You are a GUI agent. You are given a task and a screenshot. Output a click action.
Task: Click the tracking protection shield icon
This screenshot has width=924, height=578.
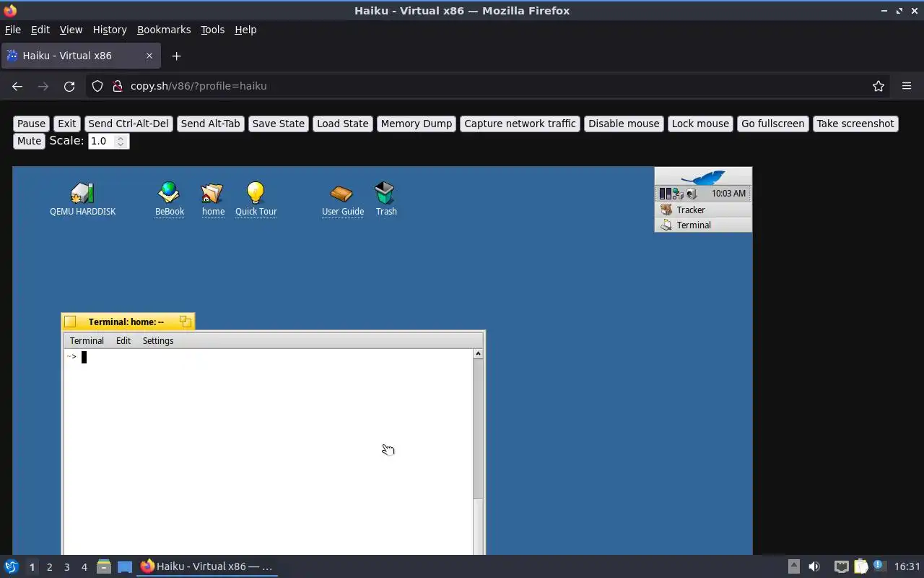[x=97, y=86]
